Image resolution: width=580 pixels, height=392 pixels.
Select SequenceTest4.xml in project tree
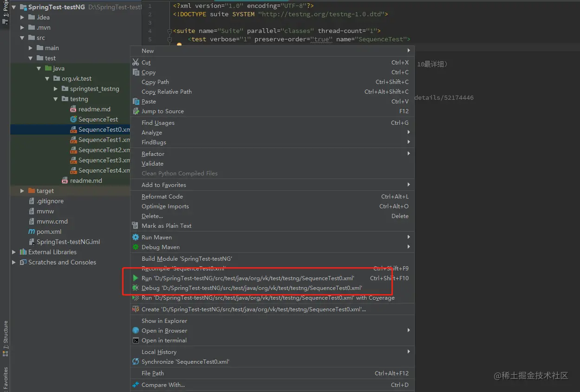click(x=104, y=170)
